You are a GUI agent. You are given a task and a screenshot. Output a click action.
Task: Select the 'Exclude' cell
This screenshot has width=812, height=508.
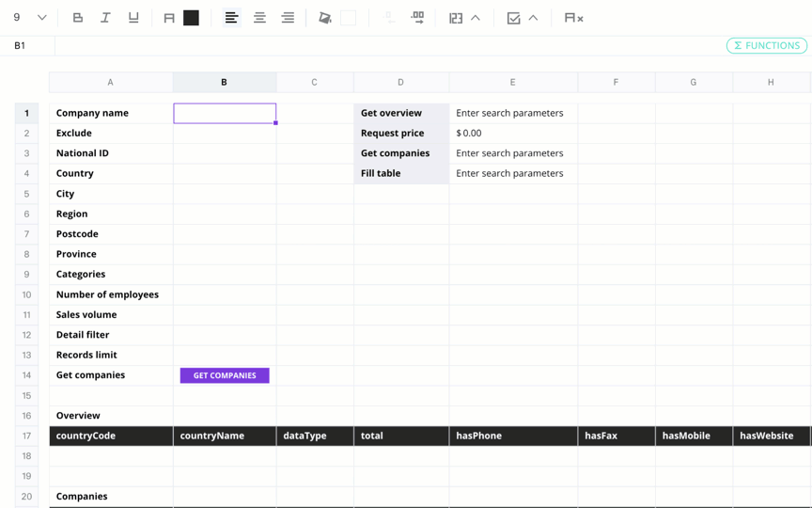[x=111, y=134]
